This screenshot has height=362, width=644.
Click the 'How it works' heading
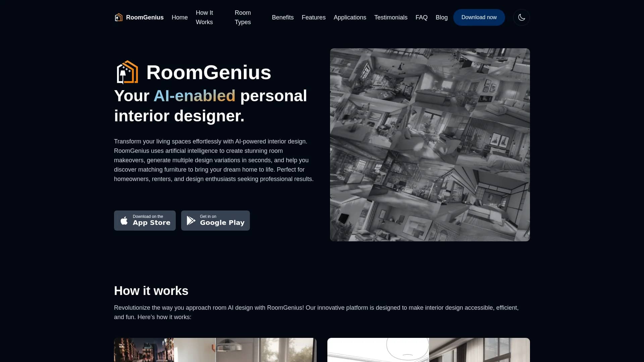click(x=151, y=291)
